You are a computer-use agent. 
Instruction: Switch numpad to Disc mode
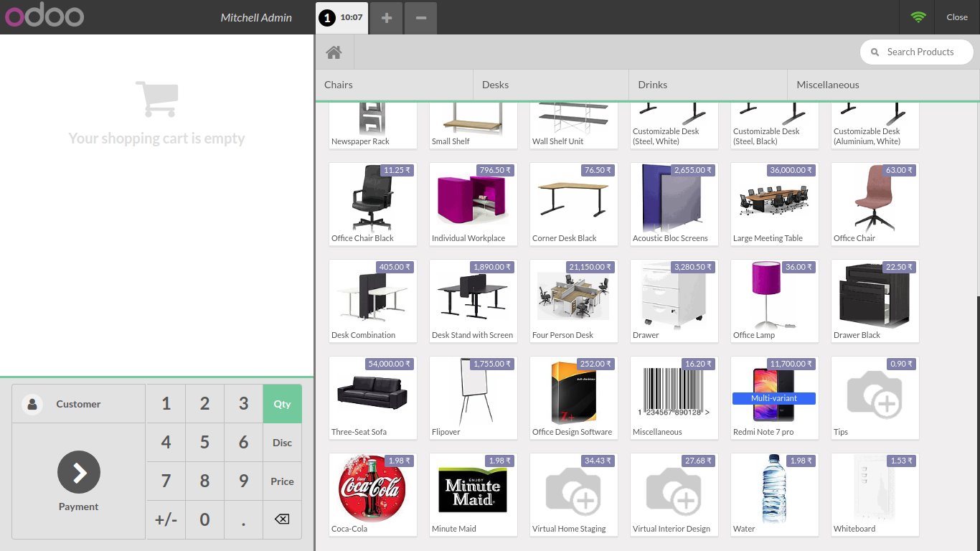[x=282, y=443]
